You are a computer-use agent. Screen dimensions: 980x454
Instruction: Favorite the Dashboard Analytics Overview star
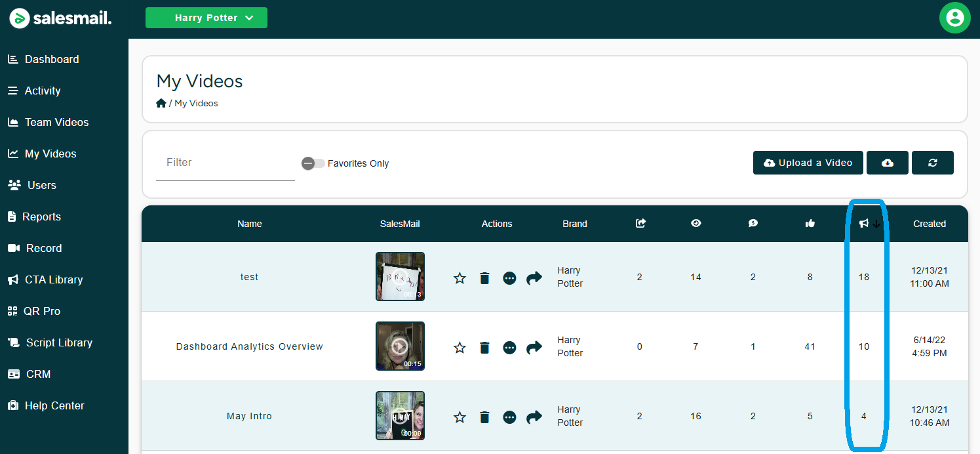pos(460,348)
